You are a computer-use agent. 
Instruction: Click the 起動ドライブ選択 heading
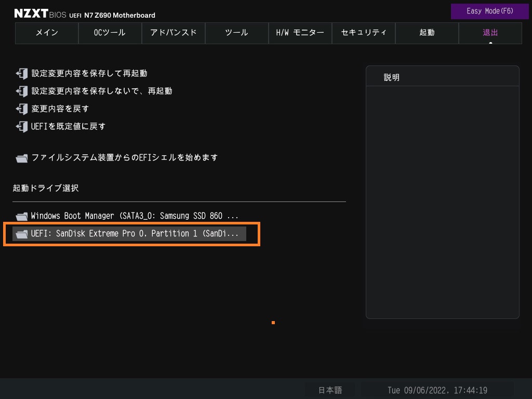pos(46,188)
